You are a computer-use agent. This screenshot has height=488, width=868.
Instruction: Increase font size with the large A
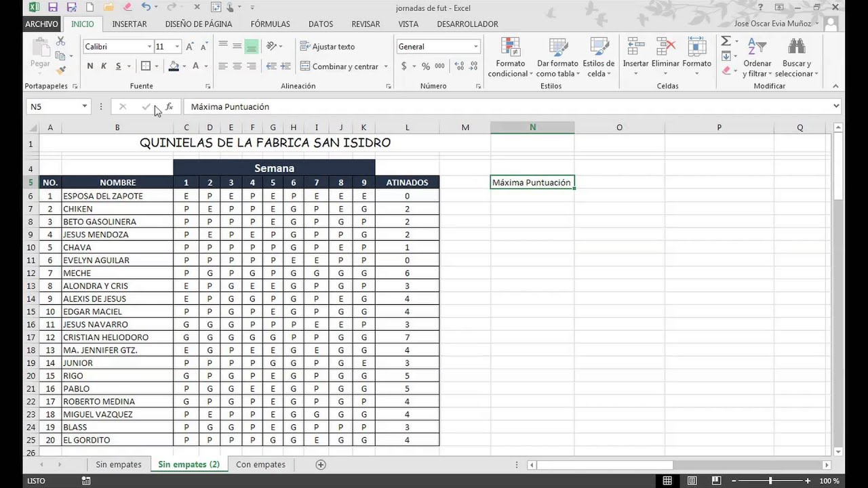[190, 47]
